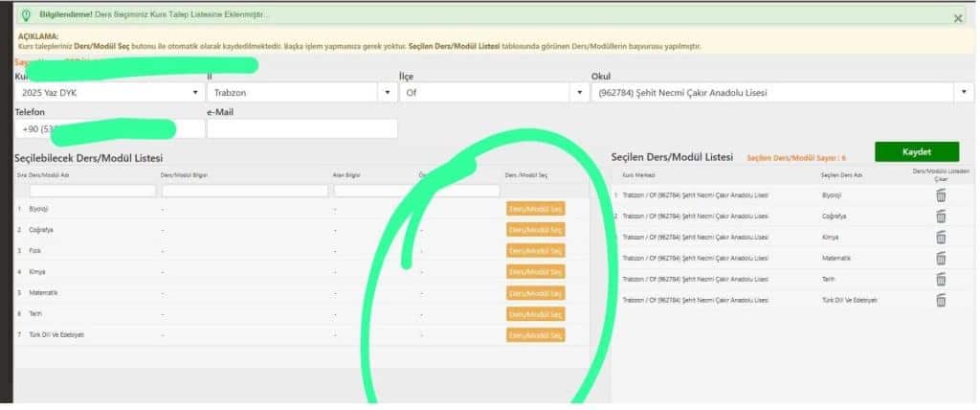Expand the Okul dropdown with Şehit Necmi Çakır
The width and height of the screenshot is (980, 410).
point(783,93)
